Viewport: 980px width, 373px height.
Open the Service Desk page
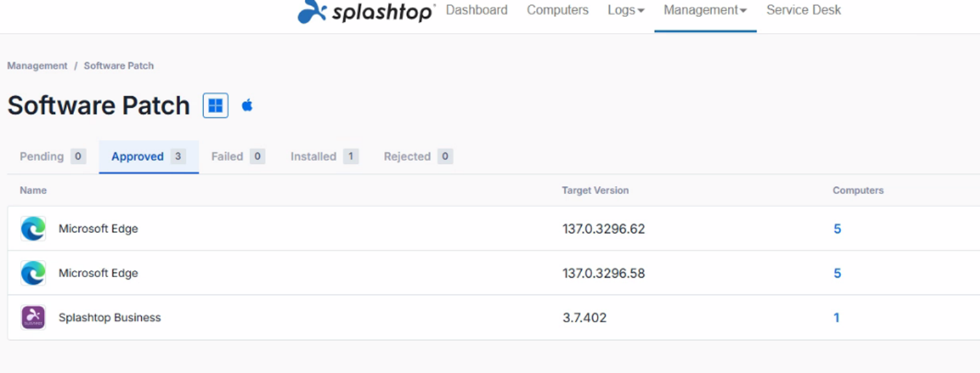(803, 10)
